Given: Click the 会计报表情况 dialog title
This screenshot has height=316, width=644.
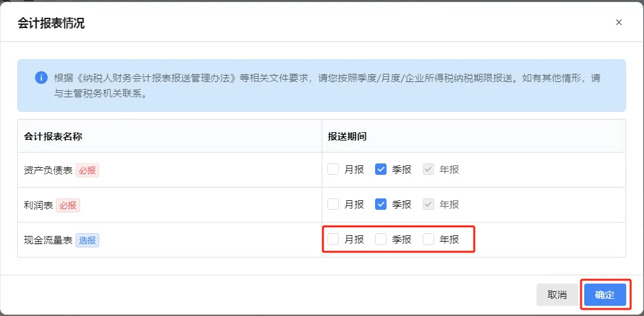Looking at the screenshot, I should click(51, 24).
